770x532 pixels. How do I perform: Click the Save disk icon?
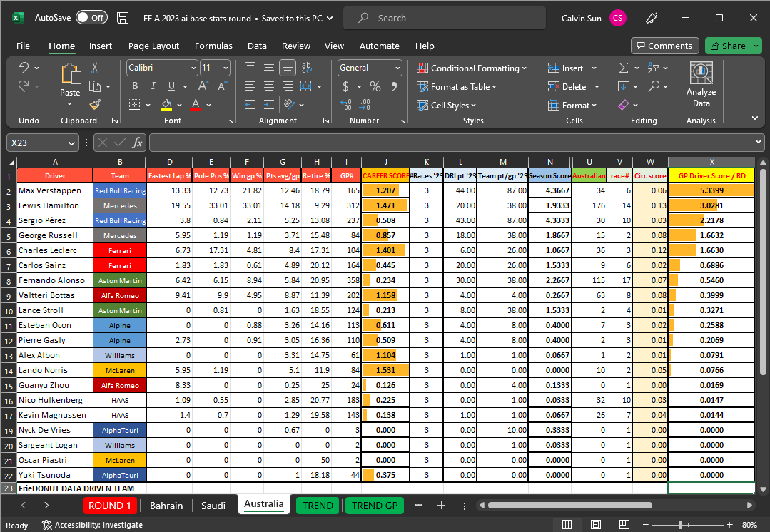123,18
